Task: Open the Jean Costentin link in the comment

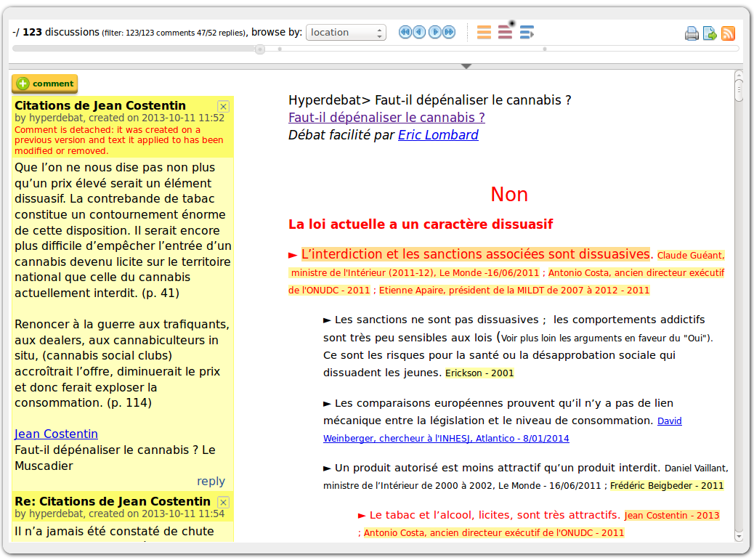Action: (56, 434)
